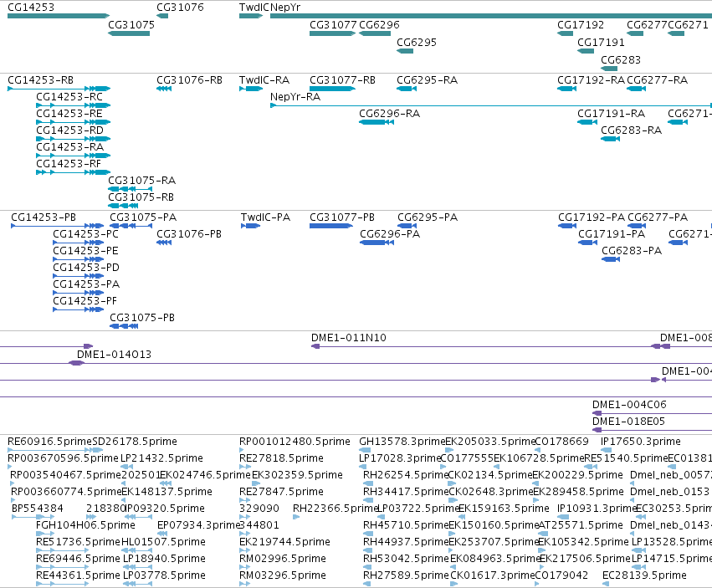Click protein CG31076-PB
Image resolution: width=712 pixels, height=588 pixels.
(164, 243)
